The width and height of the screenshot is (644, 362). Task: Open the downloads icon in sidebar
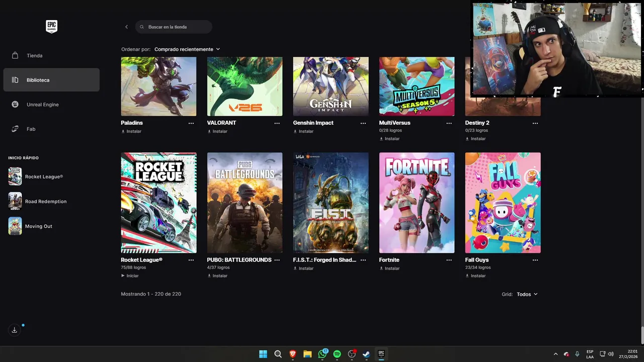click(15, 330)
